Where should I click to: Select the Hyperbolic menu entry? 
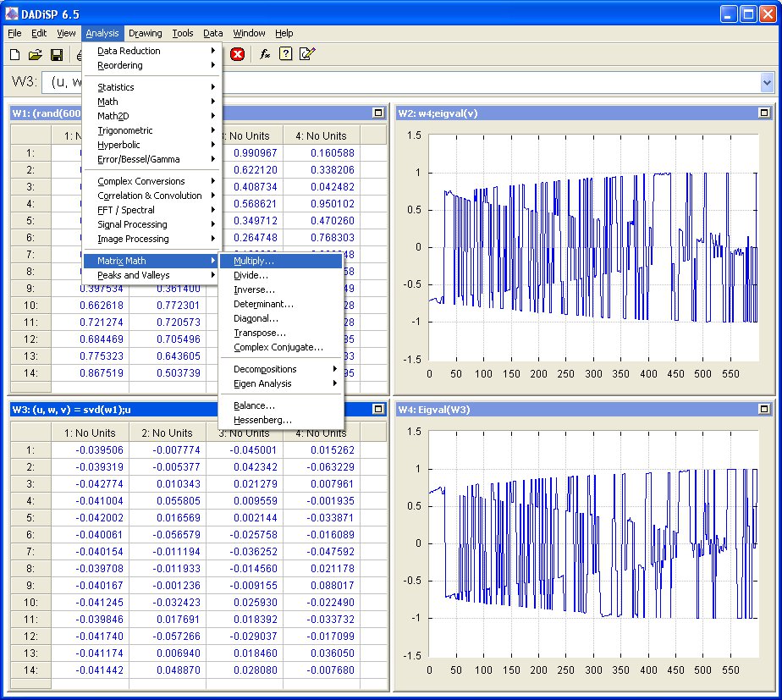tap(151, 146)
